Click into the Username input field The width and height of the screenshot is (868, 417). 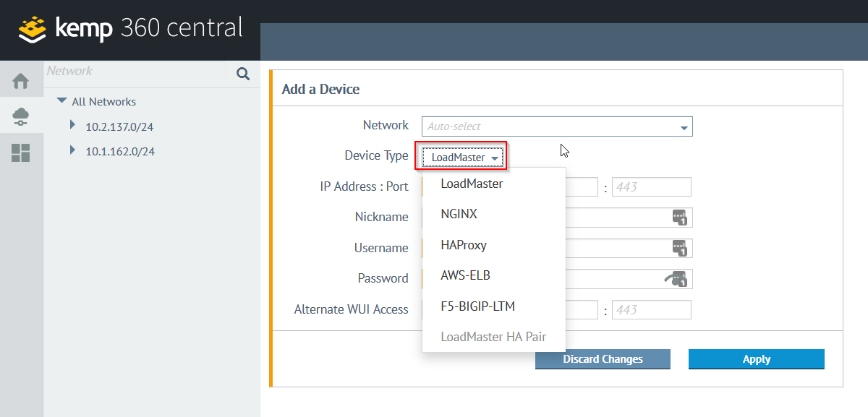coord(557,248)
